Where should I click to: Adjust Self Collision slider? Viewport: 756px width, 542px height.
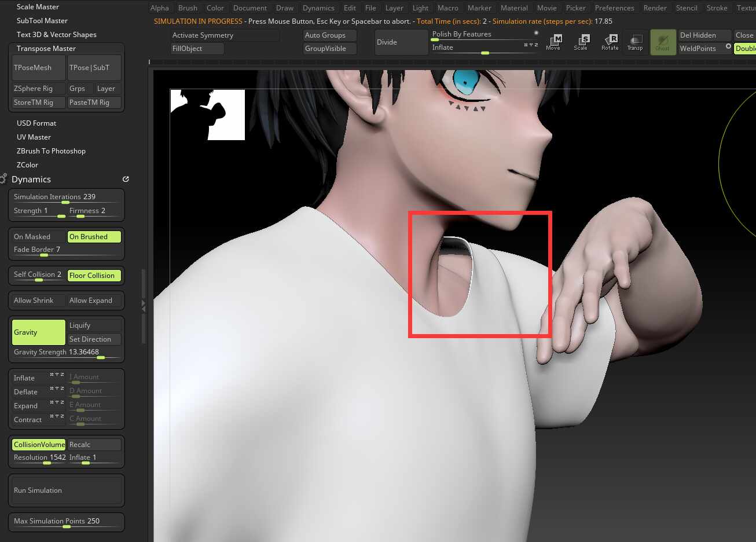pyautogui.click(x=38, y=275)
